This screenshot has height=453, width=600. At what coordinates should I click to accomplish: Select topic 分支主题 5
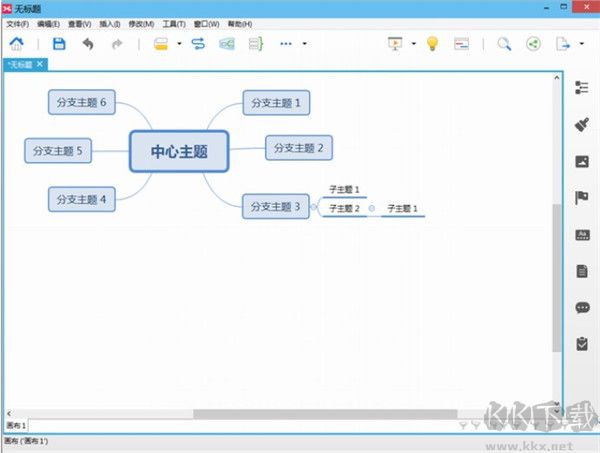[58, 151]
